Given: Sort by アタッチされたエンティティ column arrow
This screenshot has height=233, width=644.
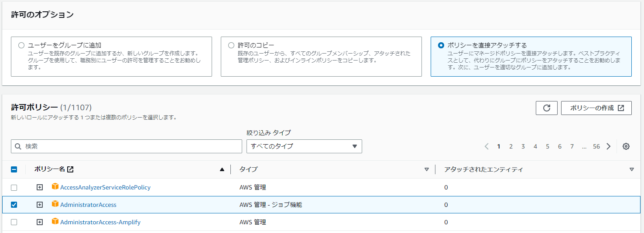Looking at the screenshot, I should point(632,169).
